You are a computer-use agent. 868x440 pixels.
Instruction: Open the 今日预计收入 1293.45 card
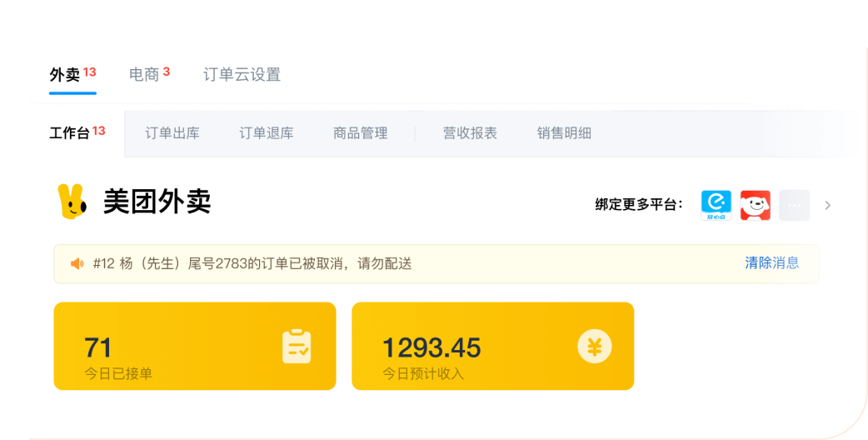click(492, 346)
